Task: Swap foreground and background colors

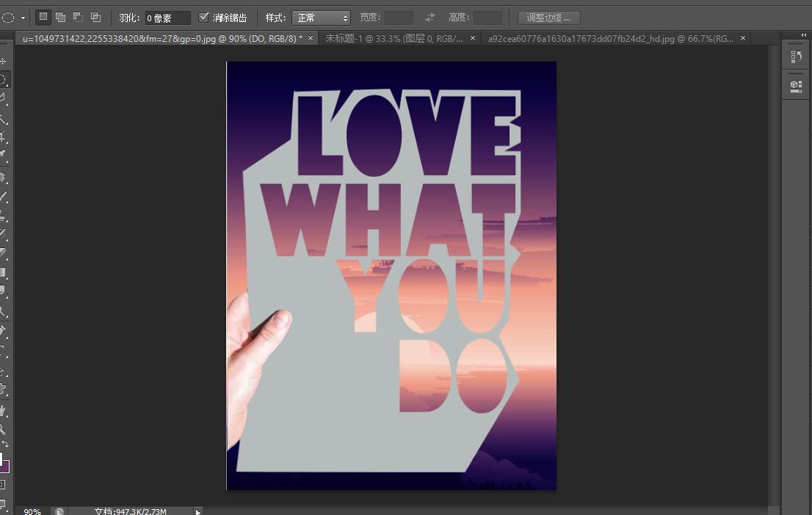Action: tap(5, 444)
